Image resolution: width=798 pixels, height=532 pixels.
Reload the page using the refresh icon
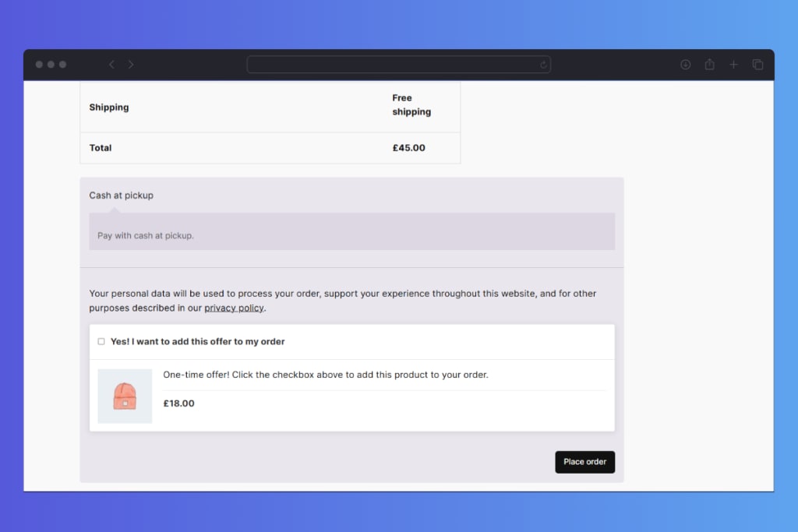[543, 65]
